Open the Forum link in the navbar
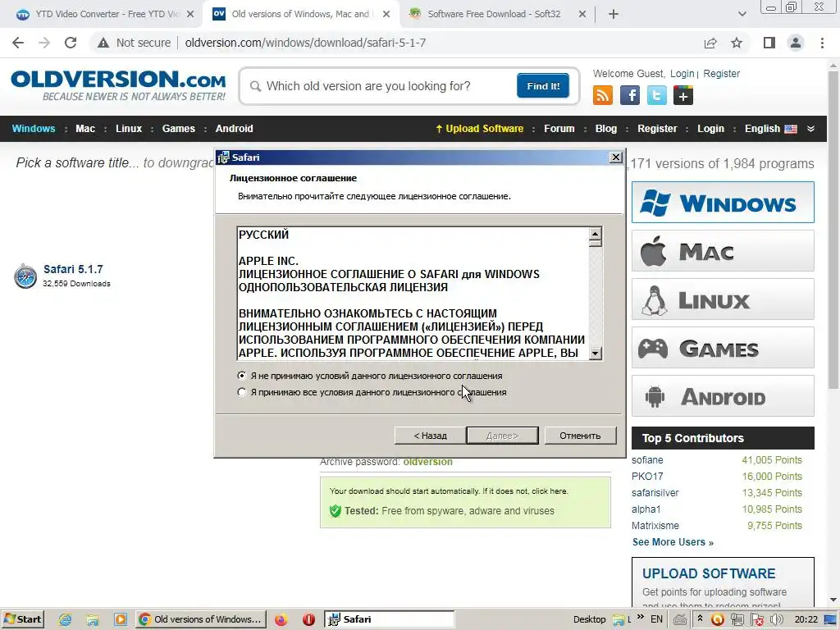Image resolution: width=840 pixels, height=630 pixels. click(559, 129)
